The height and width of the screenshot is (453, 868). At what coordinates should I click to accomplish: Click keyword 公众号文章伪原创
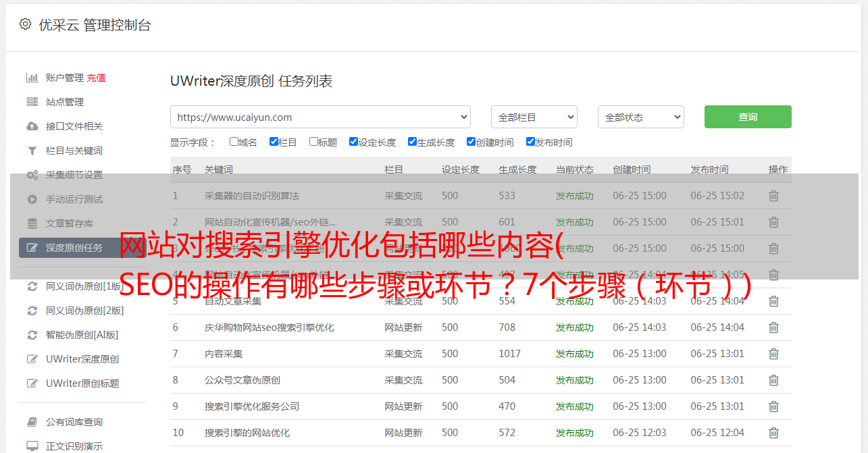(x=242, y=380)
